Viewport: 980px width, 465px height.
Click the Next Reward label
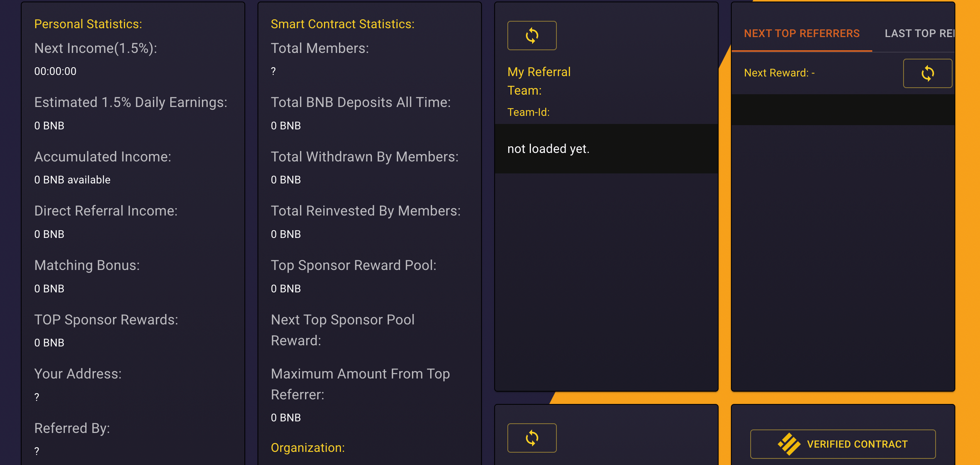point(779,73)
